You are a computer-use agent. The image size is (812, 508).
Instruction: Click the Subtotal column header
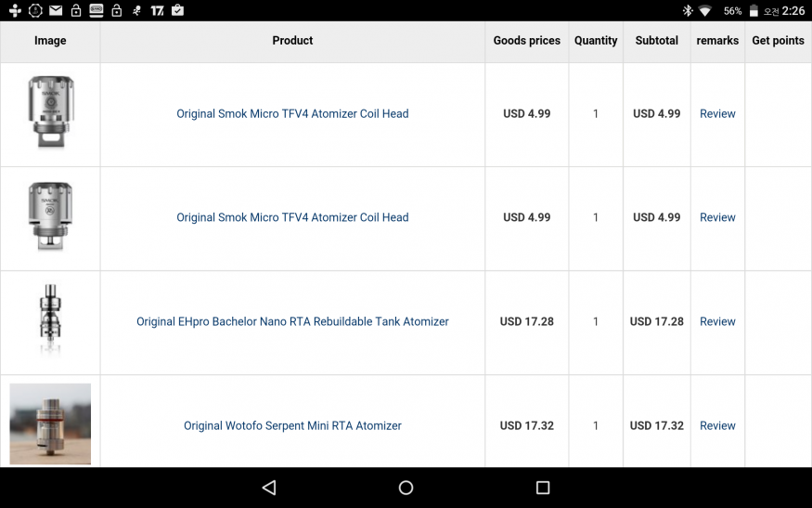click(x=657, y=41)
